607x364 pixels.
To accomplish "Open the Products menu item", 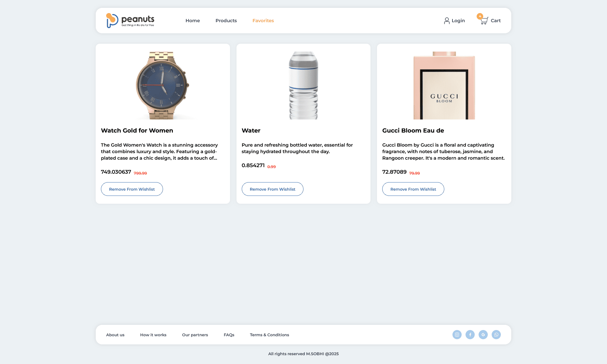I will pos(226,21).
